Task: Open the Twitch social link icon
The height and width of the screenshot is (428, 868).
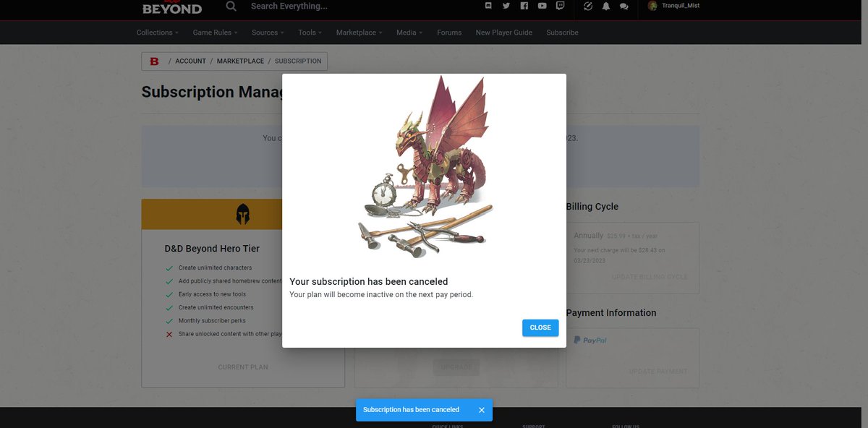Action: 560,6
